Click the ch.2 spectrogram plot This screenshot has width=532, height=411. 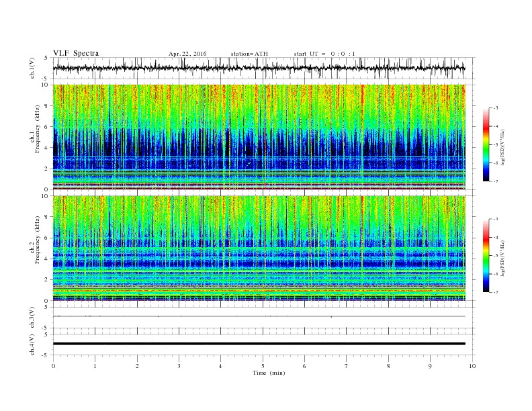[259, 248]
